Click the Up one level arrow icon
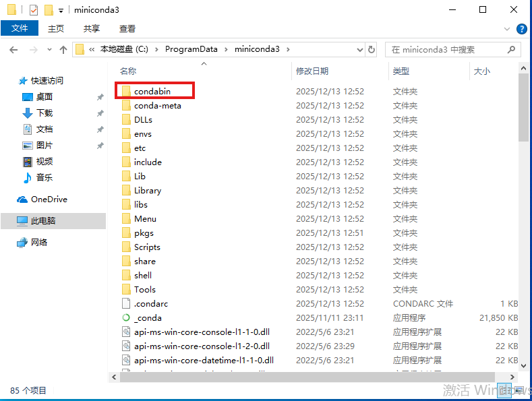 pos(63,49)
